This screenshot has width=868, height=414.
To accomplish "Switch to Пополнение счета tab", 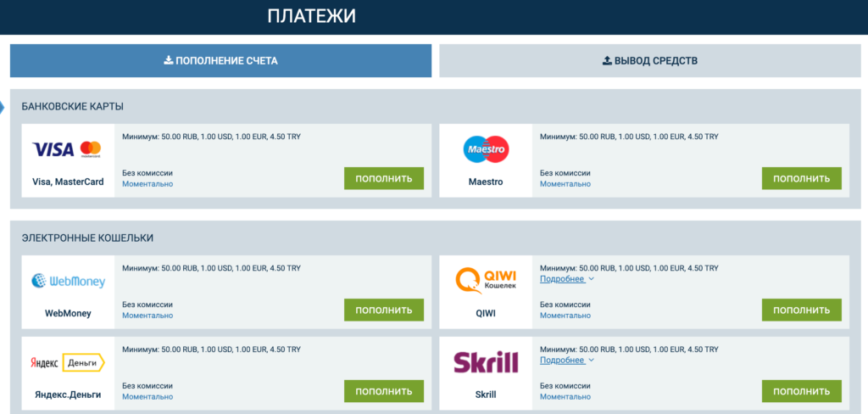I will 220,61.
